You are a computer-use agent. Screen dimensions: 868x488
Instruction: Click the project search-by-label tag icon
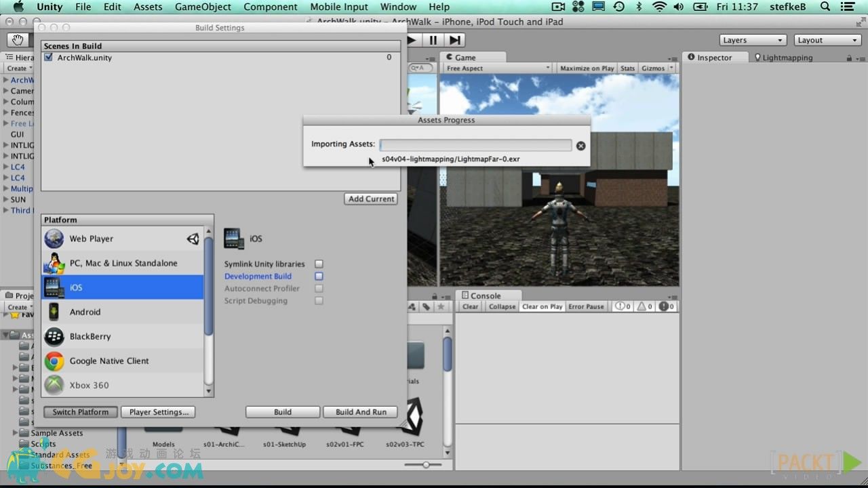[x=426, y=306]
